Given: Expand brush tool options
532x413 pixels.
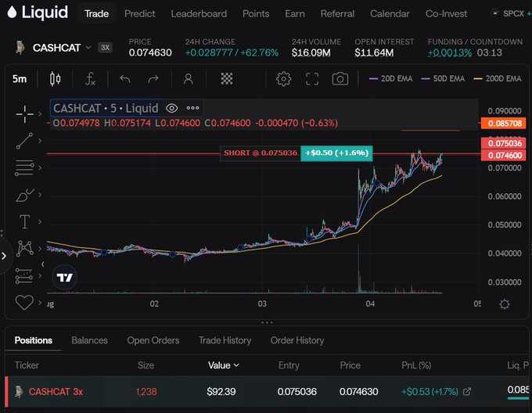Looking at the screenshot, I should coord(40,195).
